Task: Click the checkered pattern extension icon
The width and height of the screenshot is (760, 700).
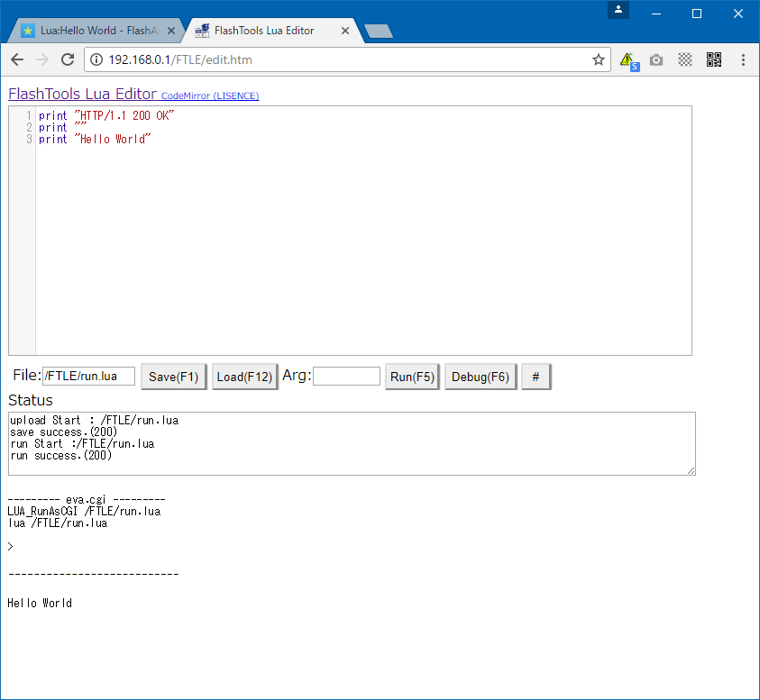Action: tap(685, 59)
